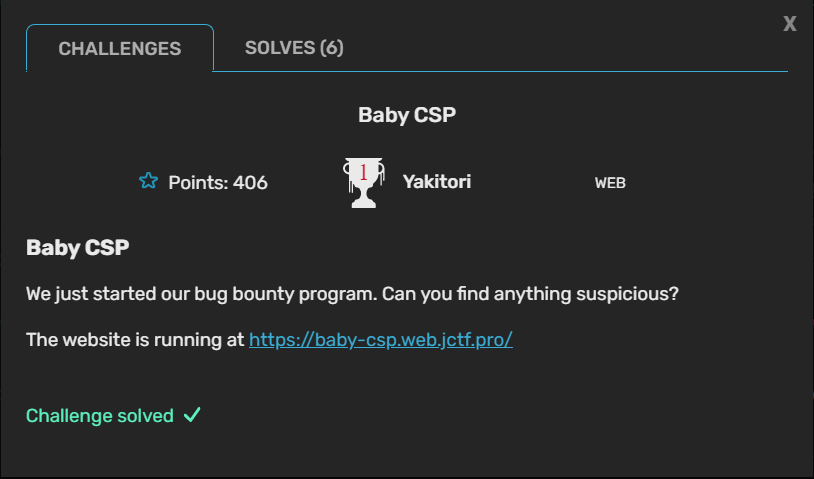This screenshot has height=479, width=814.
Task: Click the Challenge solved status text
Action: click(x=100, y=415)
